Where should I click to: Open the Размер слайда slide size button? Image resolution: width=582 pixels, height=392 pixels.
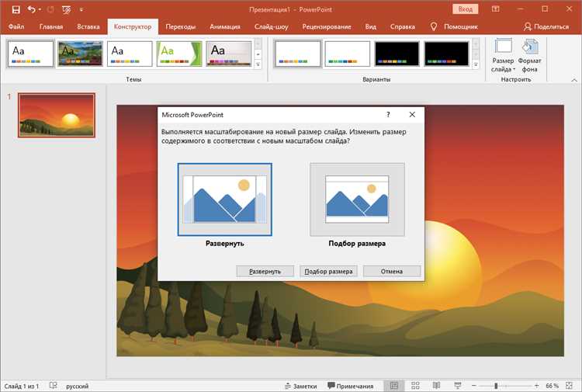pos(503,56)
